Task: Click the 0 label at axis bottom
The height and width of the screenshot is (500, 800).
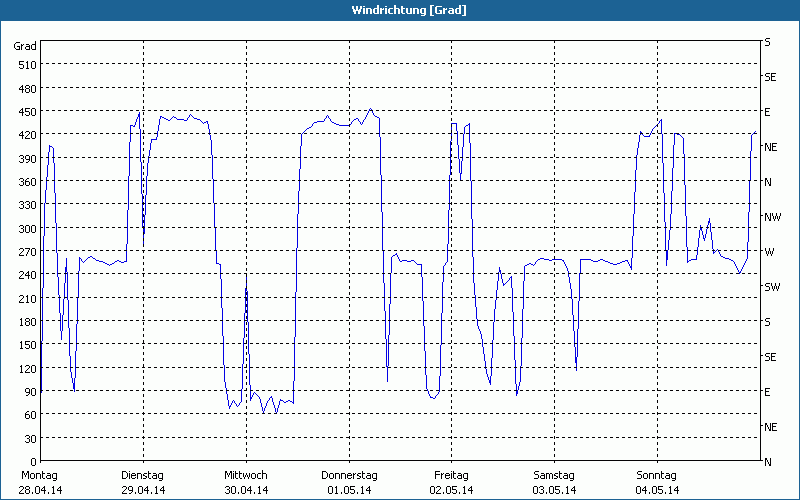Action: [x=32, y=462]
